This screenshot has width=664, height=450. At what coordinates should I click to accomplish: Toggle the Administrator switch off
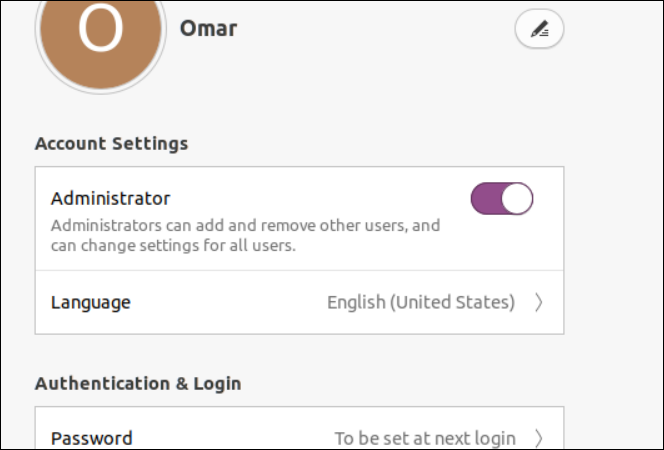pyautogui.click(x=502, y=199)
